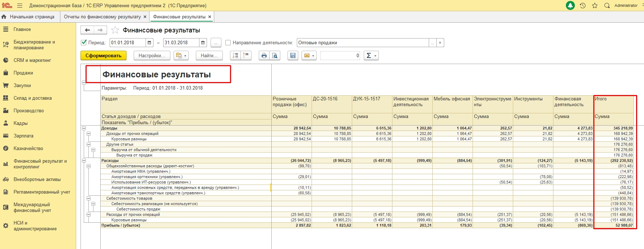Click the print report icon
Image resolution: width=644 pixels, height=249 pixels.
tap(264, 55)
